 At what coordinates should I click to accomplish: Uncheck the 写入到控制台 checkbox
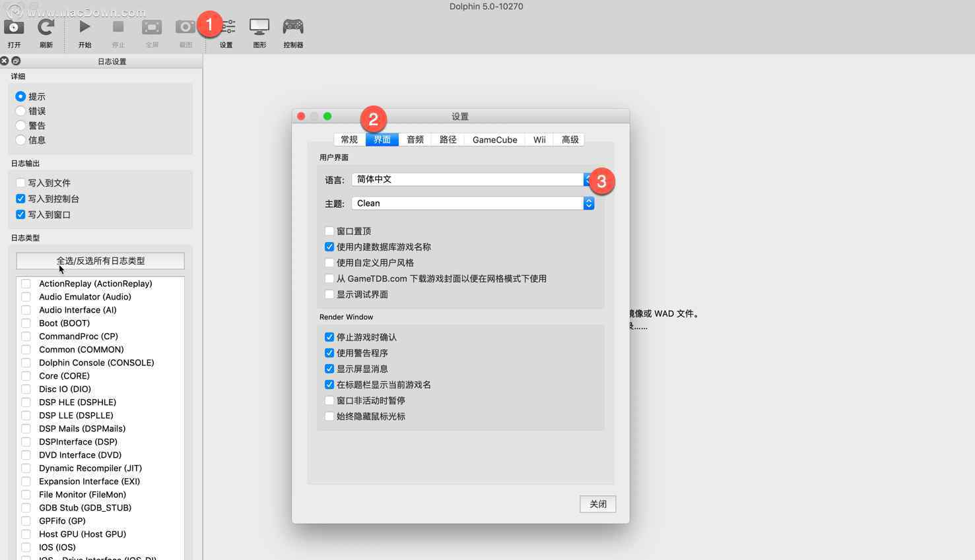[x=20, y=199]
